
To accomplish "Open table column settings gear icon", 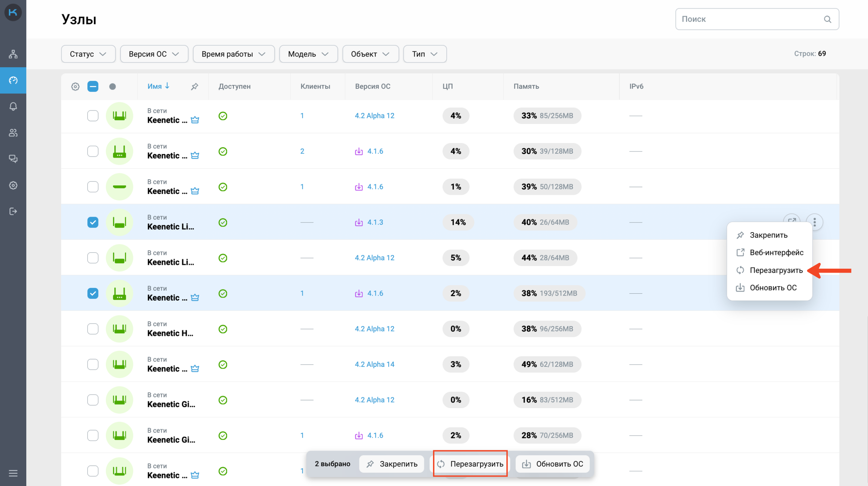I will point(75,86).
